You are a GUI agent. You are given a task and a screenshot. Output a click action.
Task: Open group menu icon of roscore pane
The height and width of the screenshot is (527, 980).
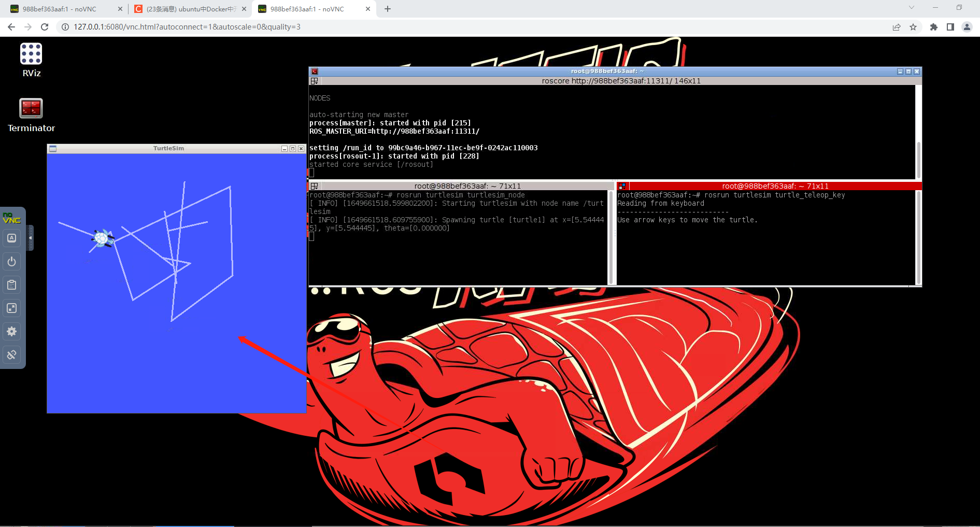314,81
